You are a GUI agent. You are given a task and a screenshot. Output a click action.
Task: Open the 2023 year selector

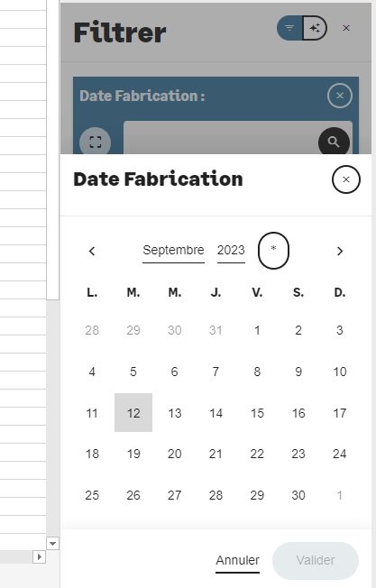click(231, 251)
